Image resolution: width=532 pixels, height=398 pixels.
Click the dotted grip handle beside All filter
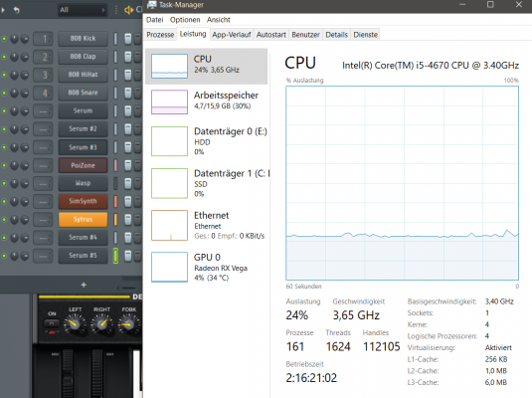tap(116, 10)
